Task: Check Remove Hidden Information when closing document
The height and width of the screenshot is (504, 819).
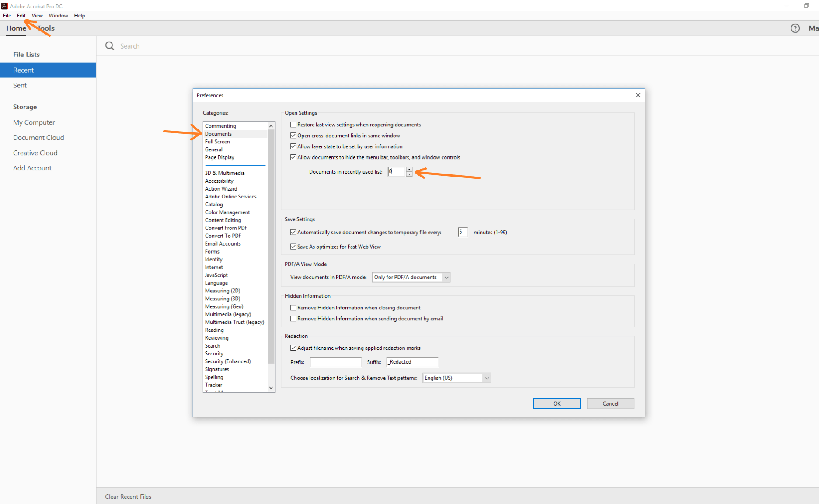Action: 293,307
